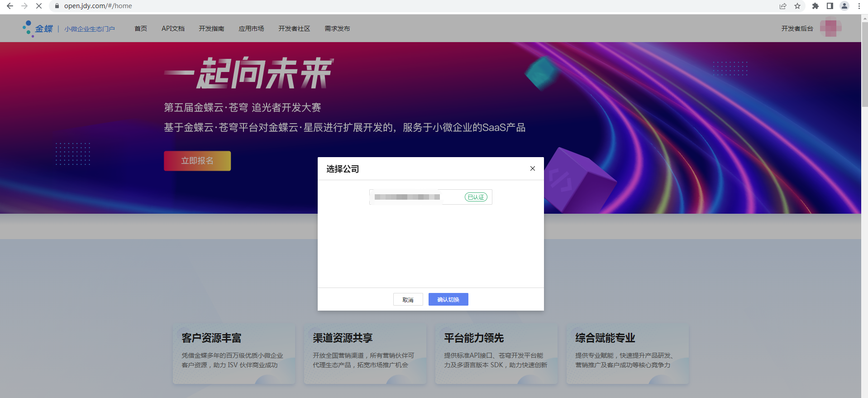Click the 立即报名 button
The width and height of the screenshot is (868, 398).
point(197,161)
